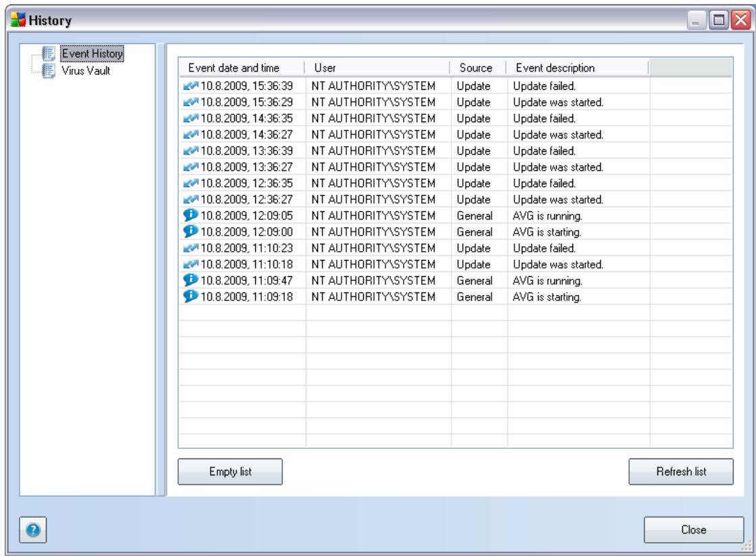The image size is (756, 557).
Task: Click the update icon for the 15:36:29 event
Action: 190,102
